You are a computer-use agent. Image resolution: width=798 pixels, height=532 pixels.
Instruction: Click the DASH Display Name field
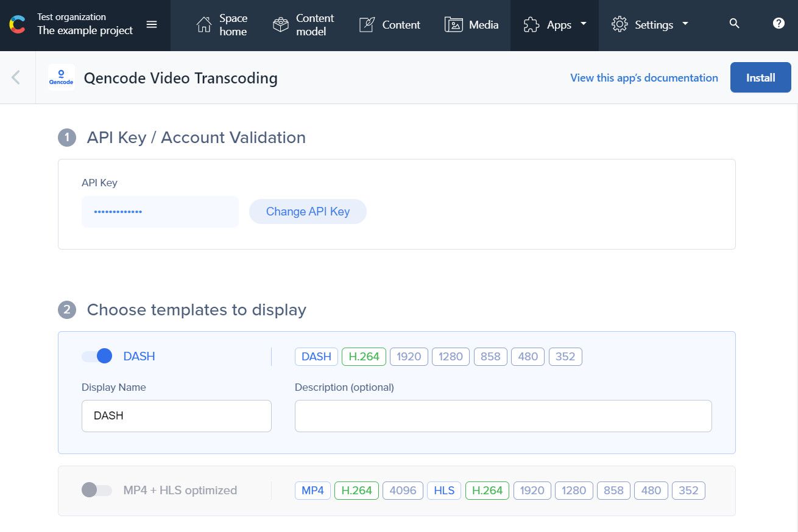pyautogui.click(x=177, y=416)
